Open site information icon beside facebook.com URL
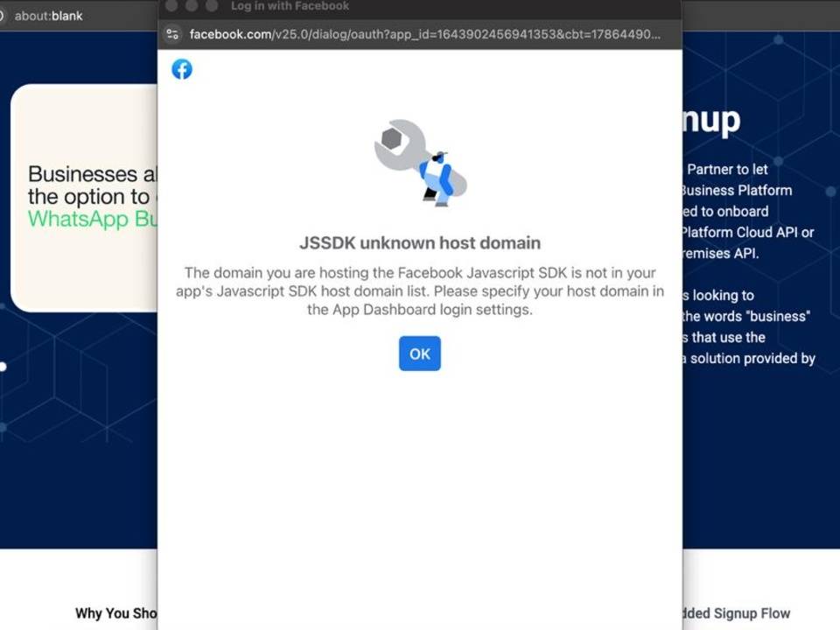840x630 pixels. [x=172, y=34]
